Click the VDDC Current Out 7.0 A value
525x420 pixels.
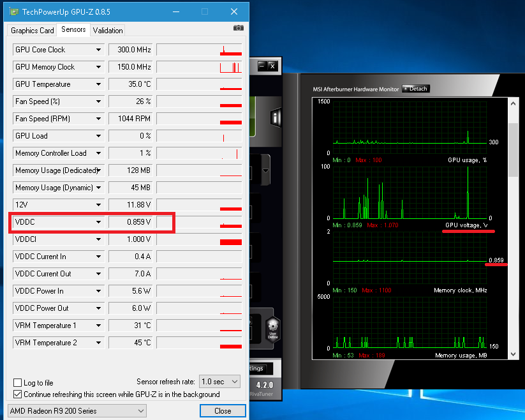[131, 274]
